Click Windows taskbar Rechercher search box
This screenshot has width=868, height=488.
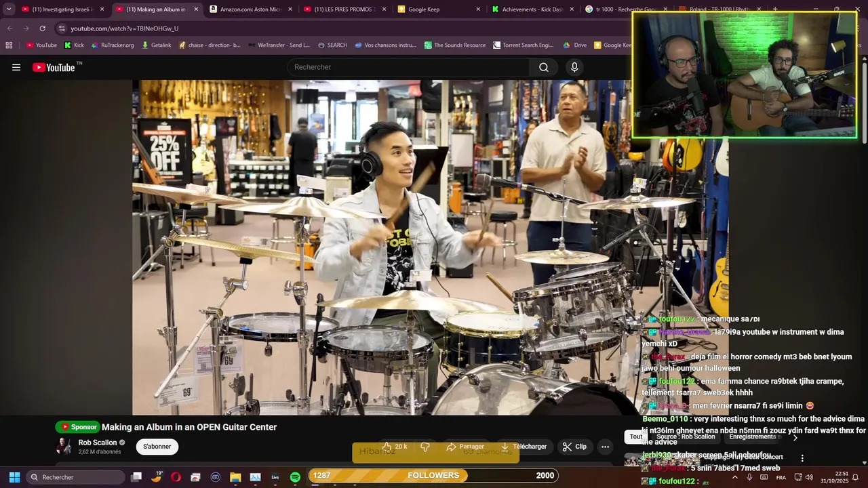(75, 477)
